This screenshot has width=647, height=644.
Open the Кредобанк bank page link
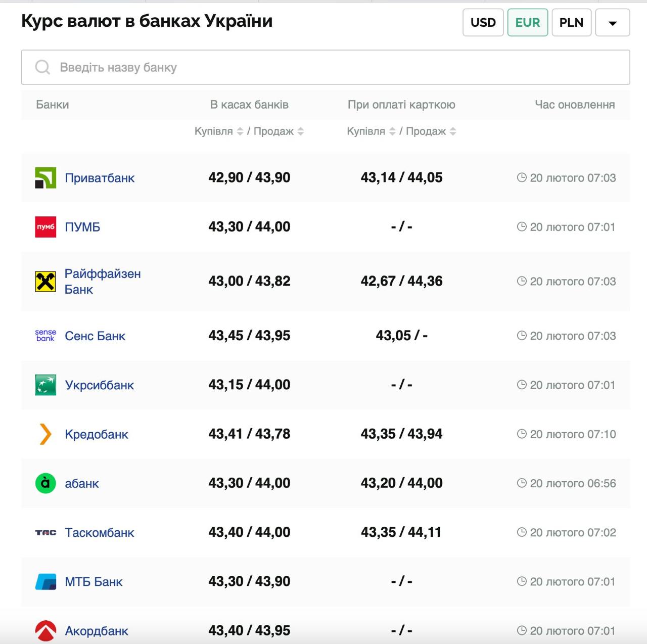click(97, 434)
